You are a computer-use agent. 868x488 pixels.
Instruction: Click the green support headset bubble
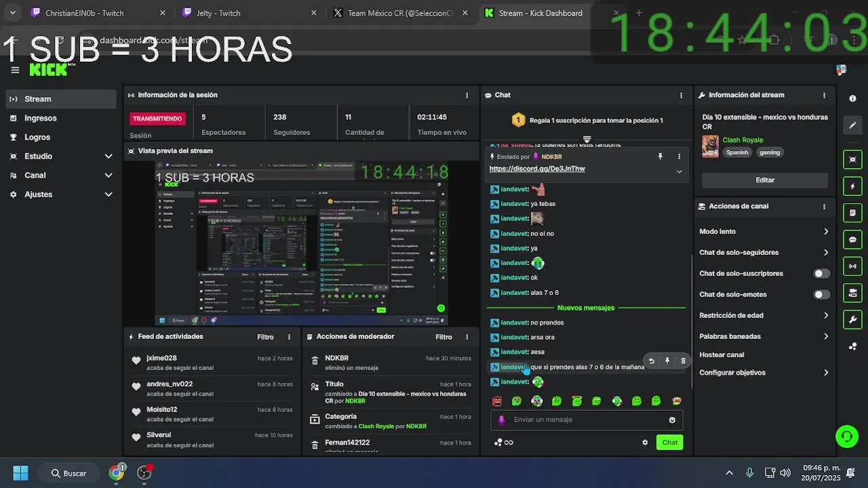pos(846,436)
